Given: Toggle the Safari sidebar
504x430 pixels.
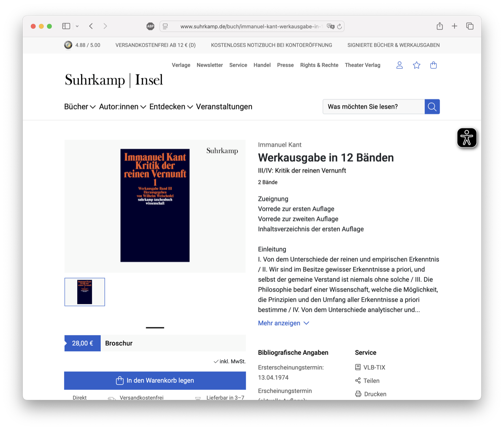Looking at the screenshot, I should [66, 26].
